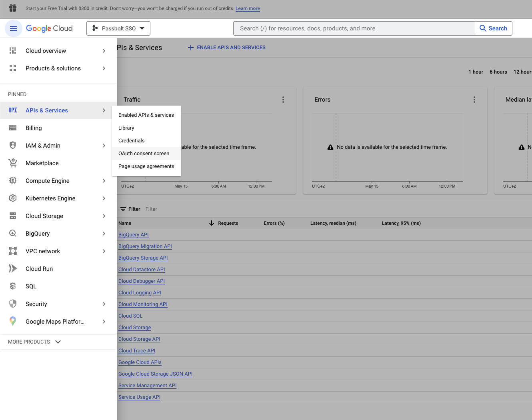Open the Traffic chart three-dot menu
Screen dimensions: 532x420
pyautogui.click(x=283, y=100)
